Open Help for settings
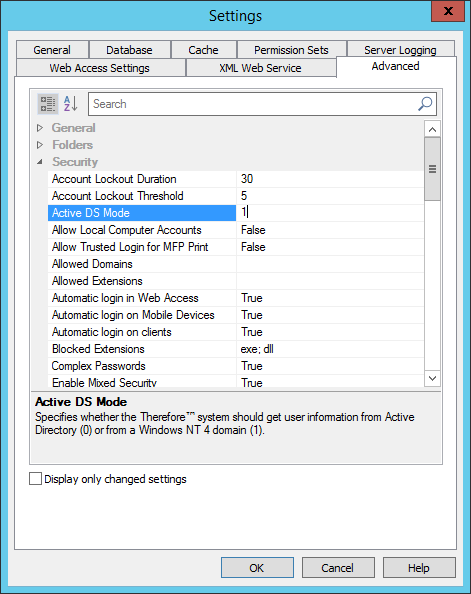Image resolution: width=471 pixels, height=594 pixels. 419,567
